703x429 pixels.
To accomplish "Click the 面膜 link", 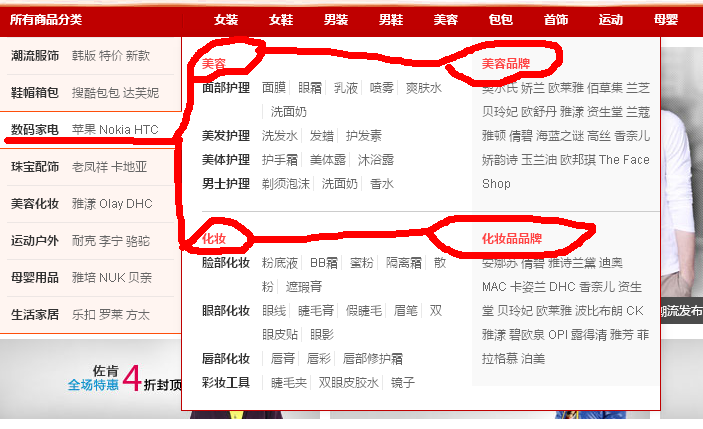I will pyautogui.click(x=274, y=88).
